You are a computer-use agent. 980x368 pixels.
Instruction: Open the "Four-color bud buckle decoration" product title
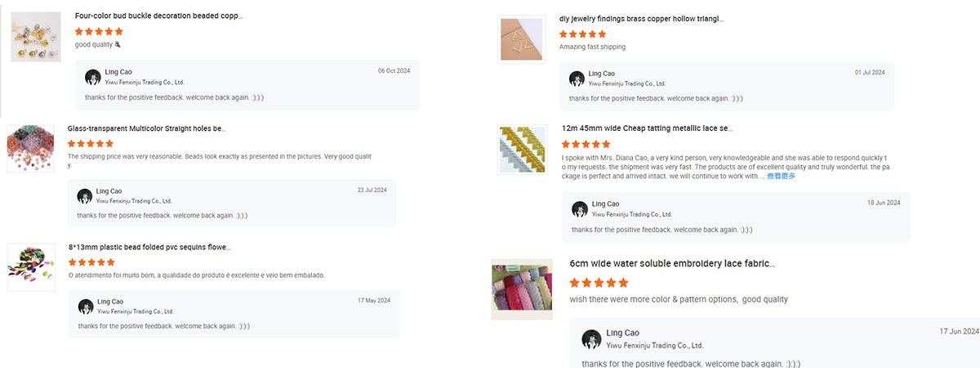click(x=158, y=16)
